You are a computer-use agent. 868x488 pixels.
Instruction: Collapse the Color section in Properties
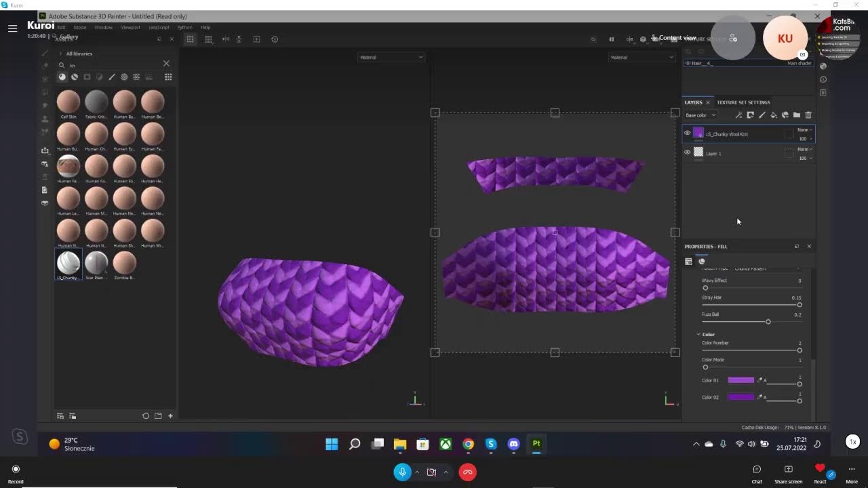point(698,334)
